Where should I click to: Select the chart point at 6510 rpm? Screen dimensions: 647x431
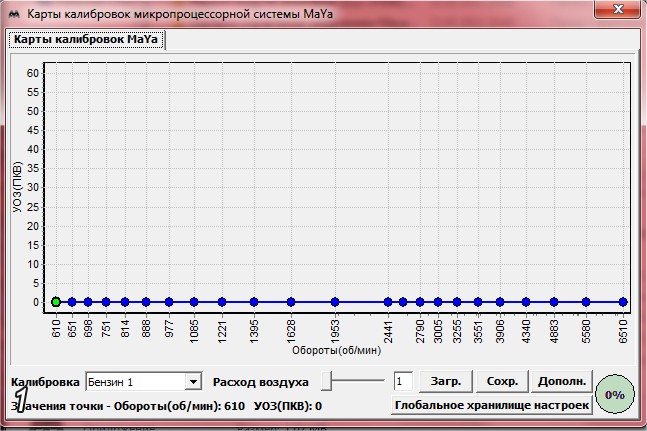[x=623, y=301]
